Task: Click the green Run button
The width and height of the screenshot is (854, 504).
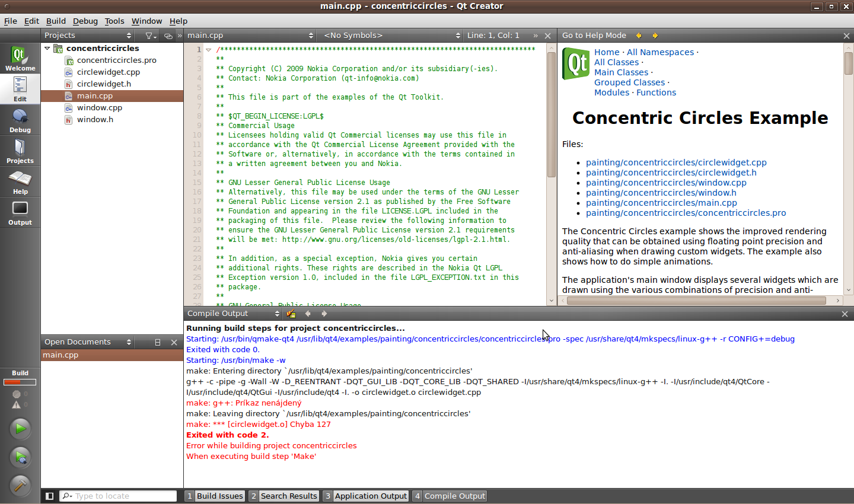Action: point(20,428)
